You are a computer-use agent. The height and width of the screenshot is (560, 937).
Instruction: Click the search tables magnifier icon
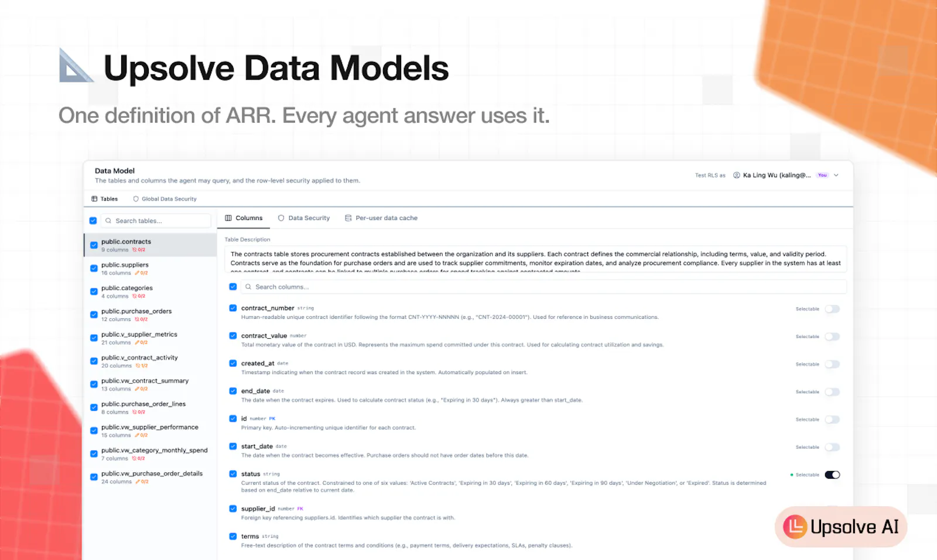108,221
